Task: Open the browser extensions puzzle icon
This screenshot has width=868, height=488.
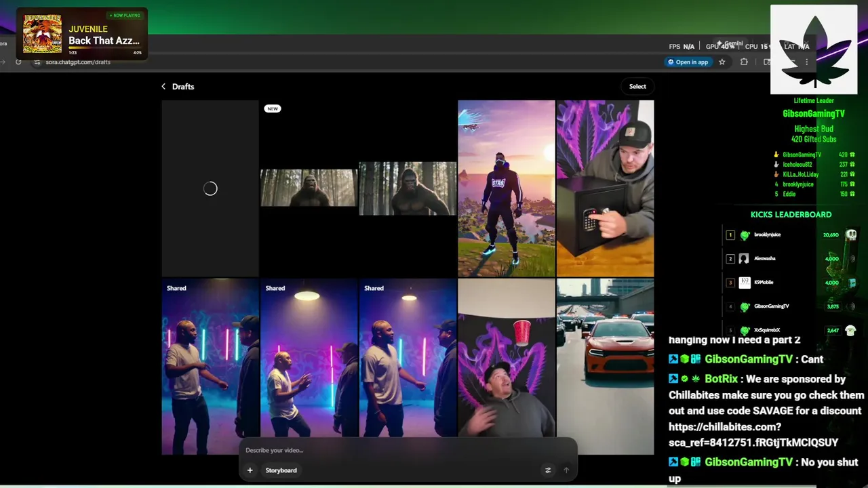Action: coord(744,62)
